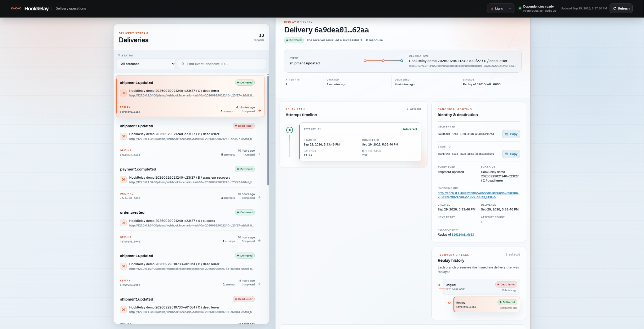
Task: Click the STATUS filter funnel icon
Action: point(119,56)
